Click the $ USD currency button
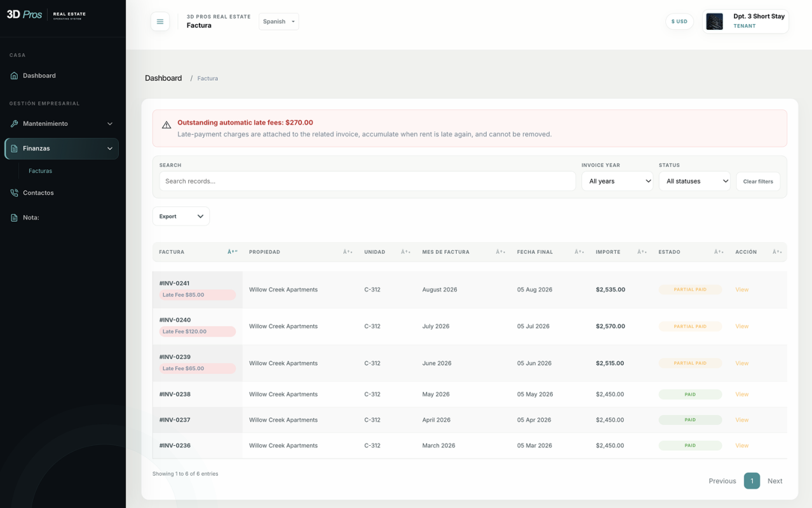The height and width of the screenshot is (508, 812). click(680, 22)
